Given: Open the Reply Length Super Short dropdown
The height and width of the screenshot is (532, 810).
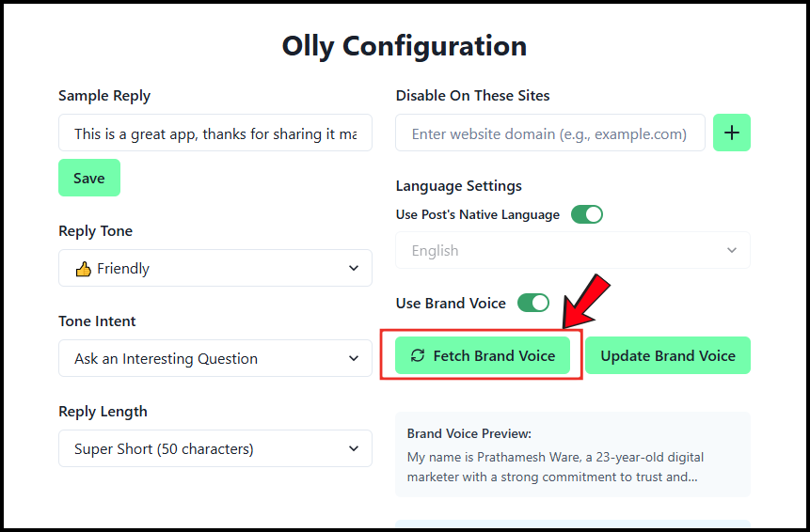Looking at the screenshot, I should pyautogui.click(x=215, y=448).
